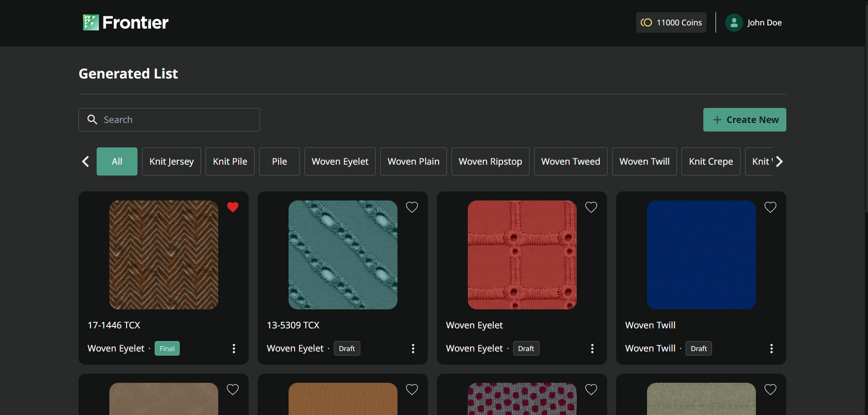Screen dimensions: 868x415
Task: Click the Search input field
Action: click(x=169, y=120)
